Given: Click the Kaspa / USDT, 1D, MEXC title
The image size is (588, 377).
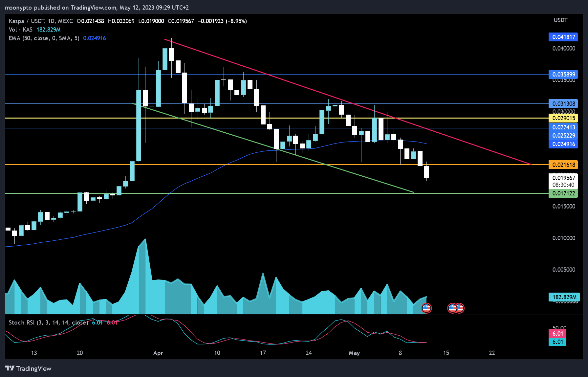Looking at the screenshot, I should 41,21.
